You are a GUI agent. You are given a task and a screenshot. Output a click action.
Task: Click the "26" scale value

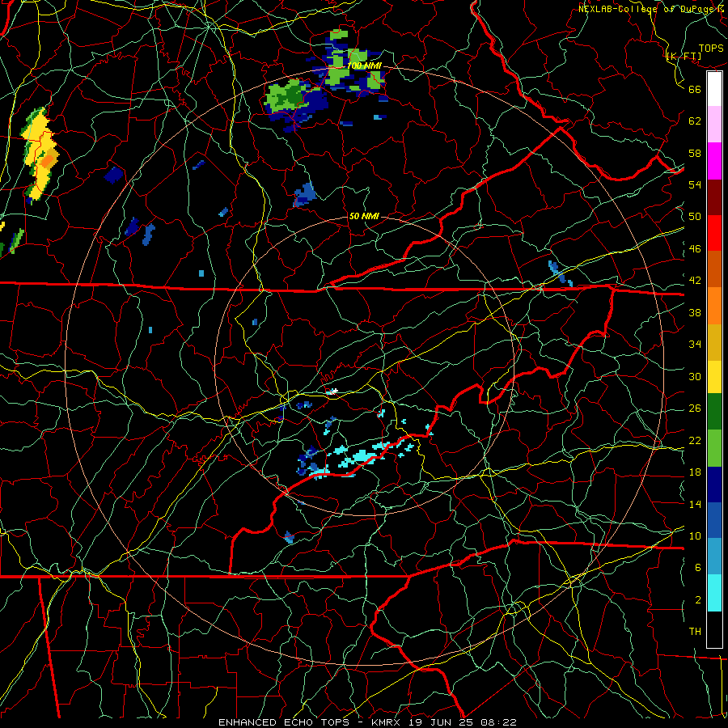(x=695, y=408)
